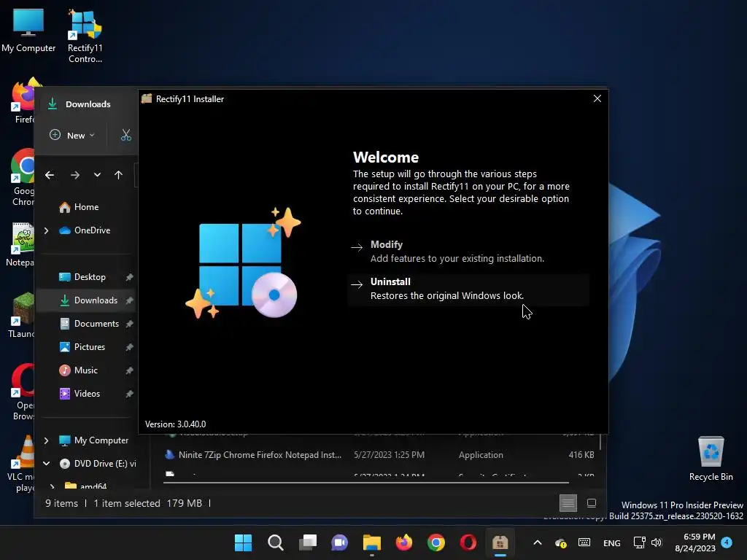
Task: Open touch keyboard from system tray
Action: click(x=584, y=542)
